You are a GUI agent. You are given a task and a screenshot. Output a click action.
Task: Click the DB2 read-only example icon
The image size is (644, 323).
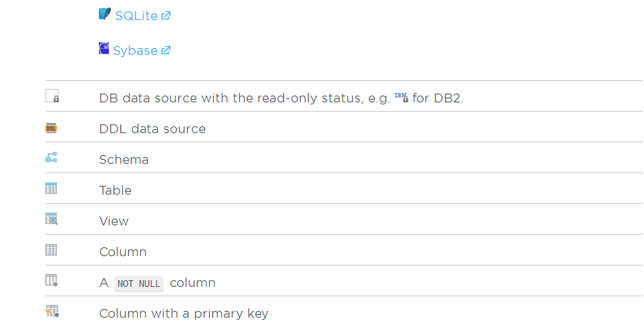401,97
